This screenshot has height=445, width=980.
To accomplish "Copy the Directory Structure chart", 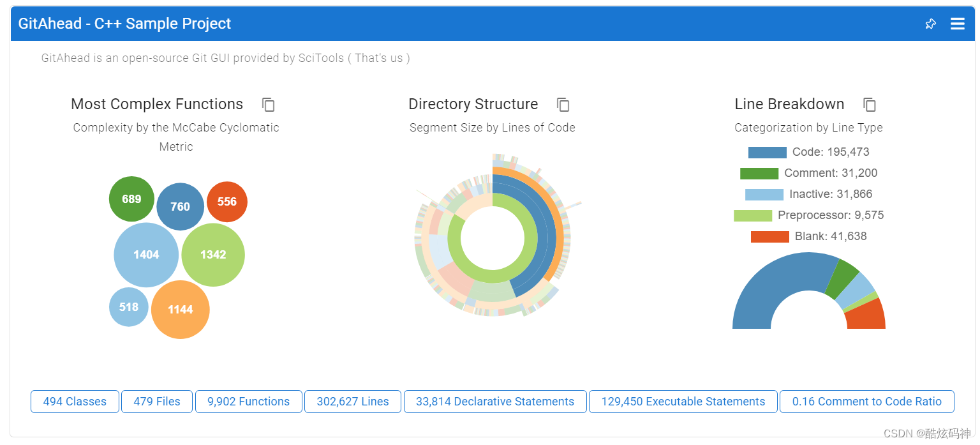I will click(x=563, y=105).
